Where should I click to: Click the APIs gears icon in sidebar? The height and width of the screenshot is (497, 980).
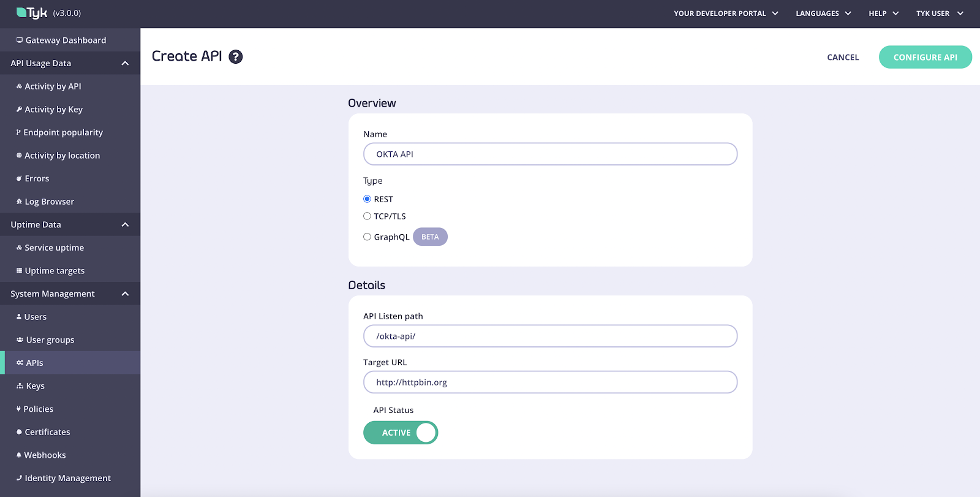(x=20, y=363)
